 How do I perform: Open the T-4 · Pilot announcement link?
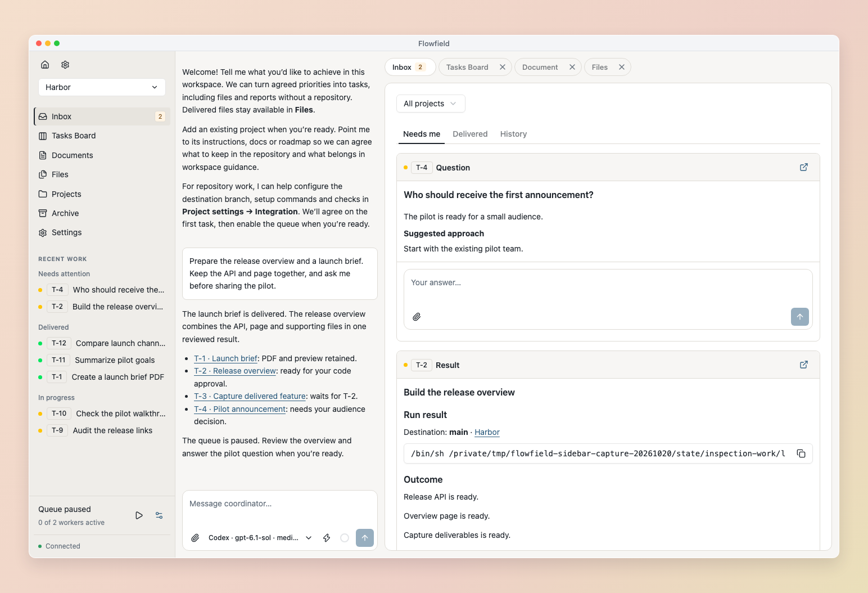(239, 409)
